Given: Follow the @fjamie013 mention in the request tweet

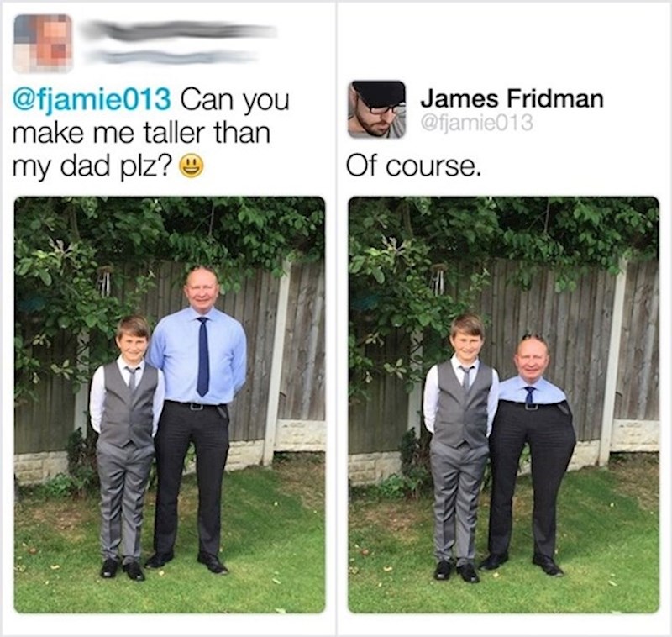Looking at the screenshot, I should [92, 100].
